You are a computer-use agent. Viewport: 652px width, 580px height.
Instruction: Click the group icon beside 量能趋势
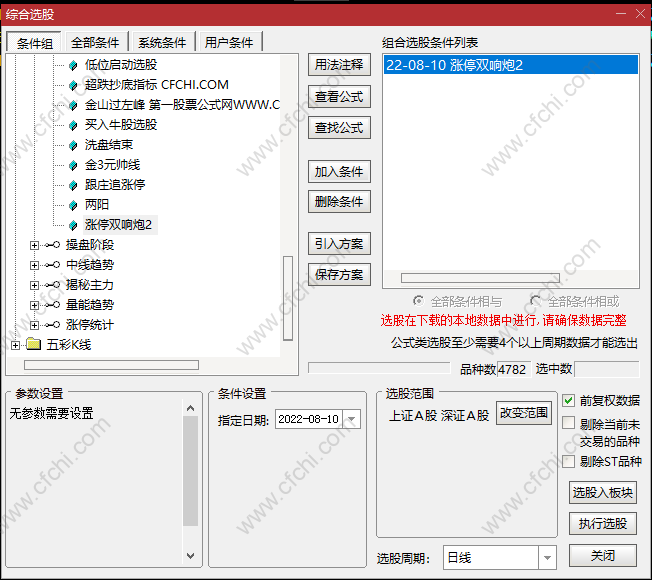(x=52, y=305)
